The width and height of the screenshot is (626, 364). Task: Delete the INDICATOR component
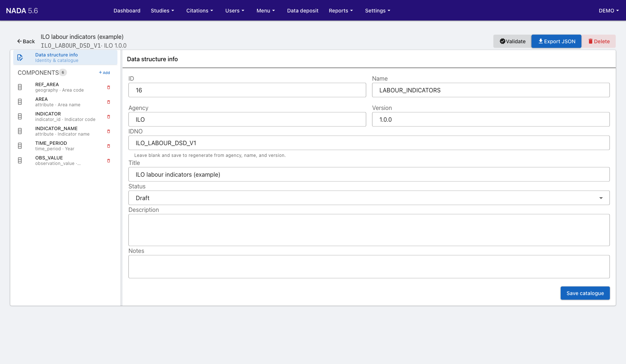tap(109, 117)
